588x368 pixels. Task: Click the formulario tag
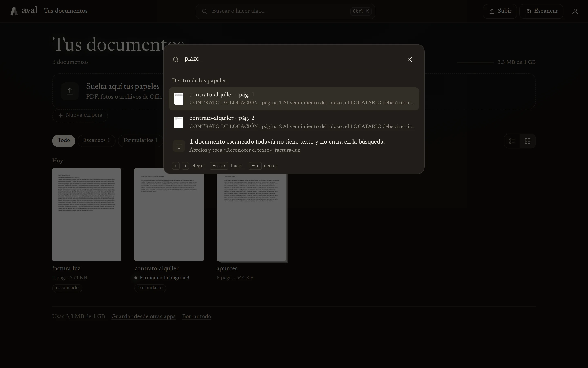pyautogui.click(x=150, y=288)
